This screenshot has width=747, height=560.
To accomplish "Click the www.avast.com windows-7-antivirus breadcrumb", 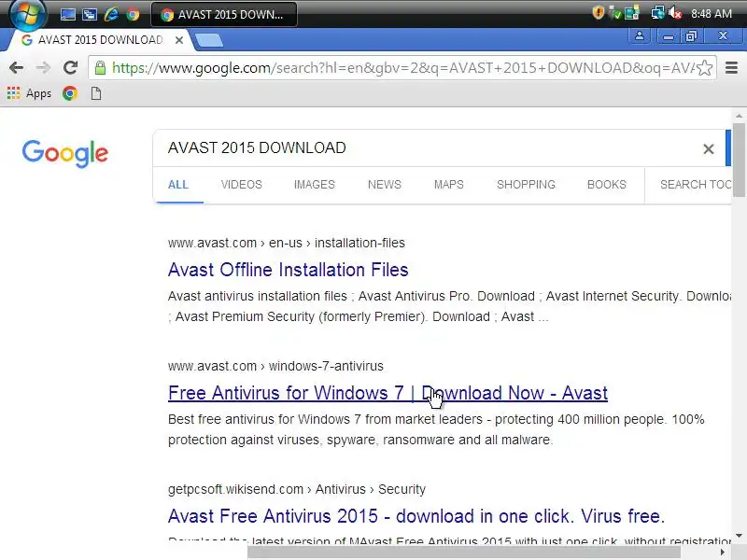I will pyautogui.click(x=275, y=366).
